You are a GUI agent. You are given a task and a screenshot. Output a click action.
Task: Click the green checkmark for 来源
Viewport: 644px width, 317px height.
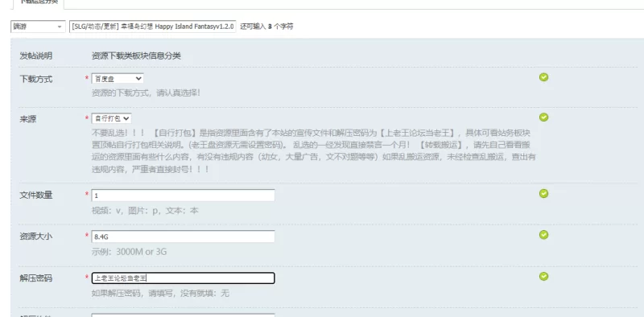[x=544, y=117]
